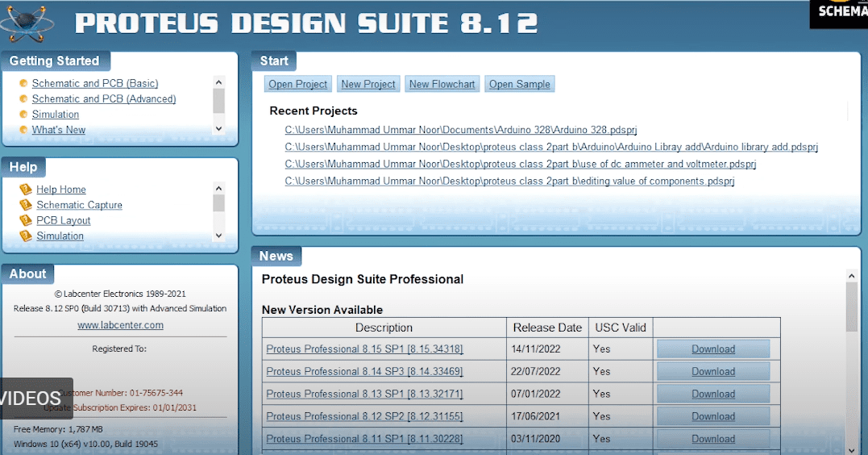This screenshot has height=455, width=868.
Task: Click bullet icon next to Simulation tutorial
Action: [23, 115]
